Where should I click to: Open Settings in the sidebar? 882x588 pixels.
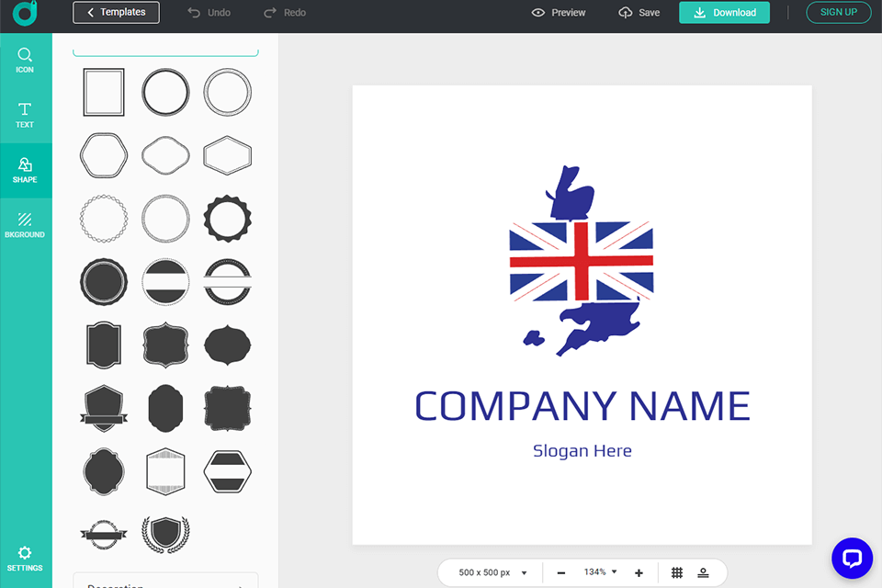25,559
